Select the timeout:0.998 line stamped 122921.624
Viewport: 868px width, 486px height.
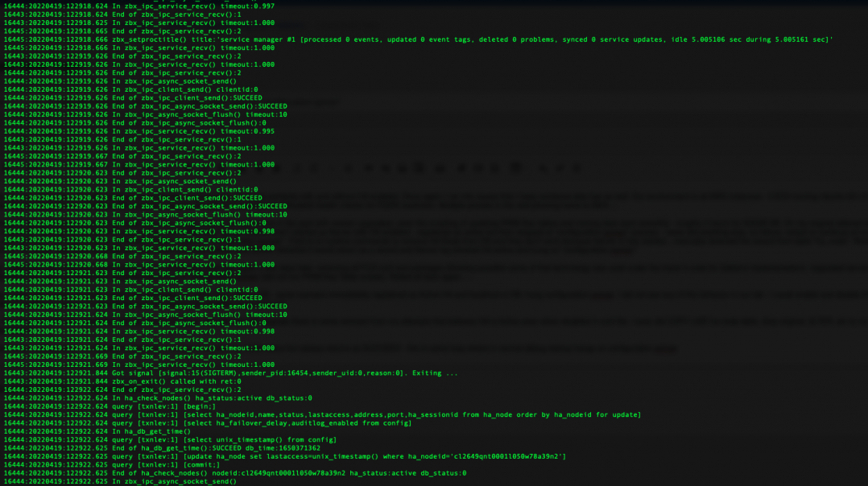point(139,332)
